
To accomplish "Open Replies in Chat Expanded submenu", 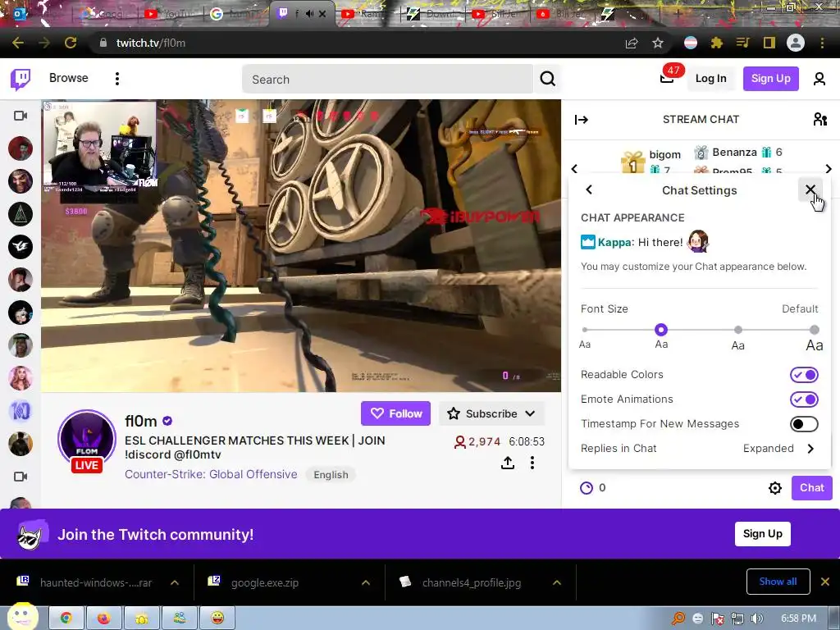I will point(699,449).
